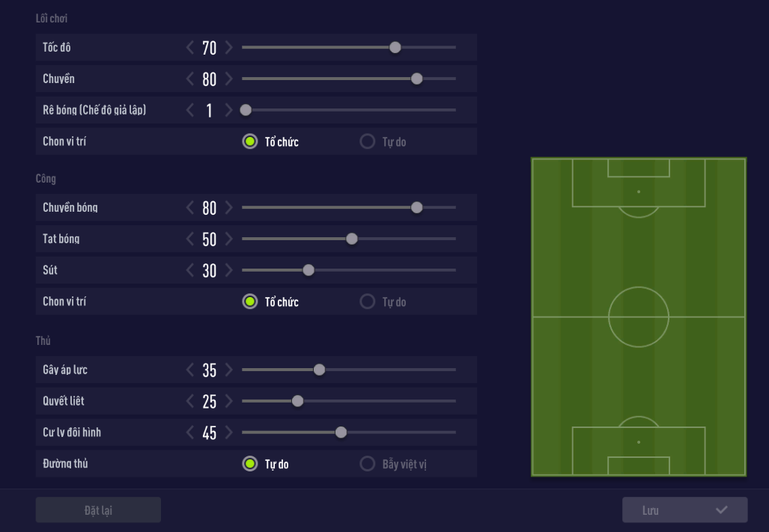
Task: Choose Bẫy việt vị for Đường thủ
Action: 368,464
